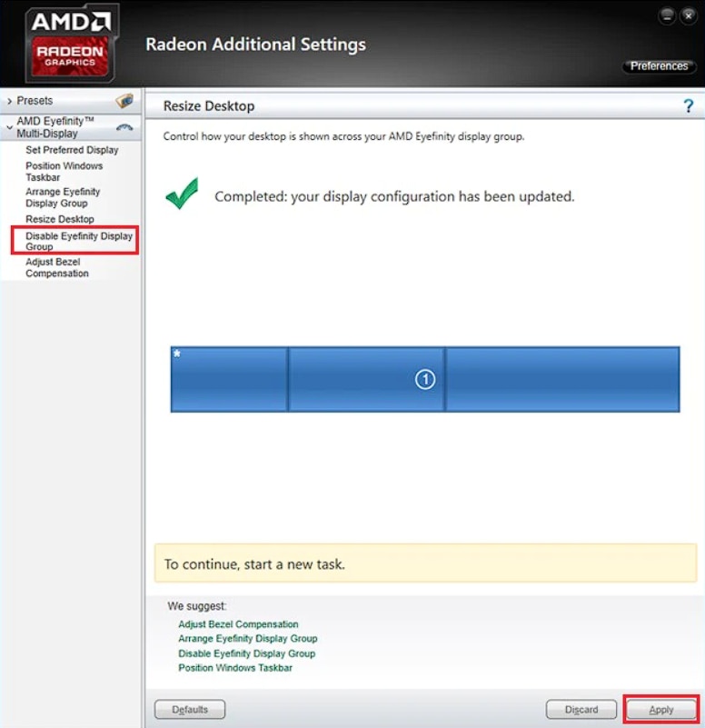Follow suggested Arrange Eyefinity Display Group link
The height and width of the screenshot is (728, 705).
(248, 638)
